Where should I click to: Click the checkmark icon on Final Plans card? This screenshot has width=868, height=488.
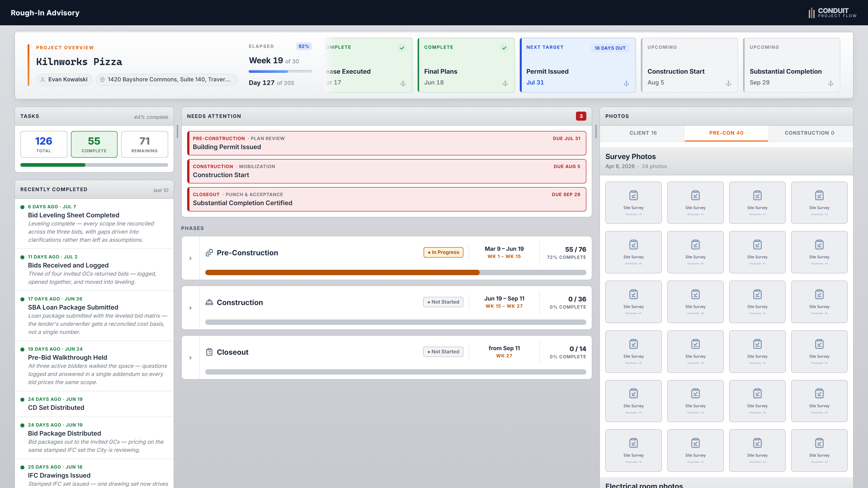pyautogui.click(x=504, y=48)
